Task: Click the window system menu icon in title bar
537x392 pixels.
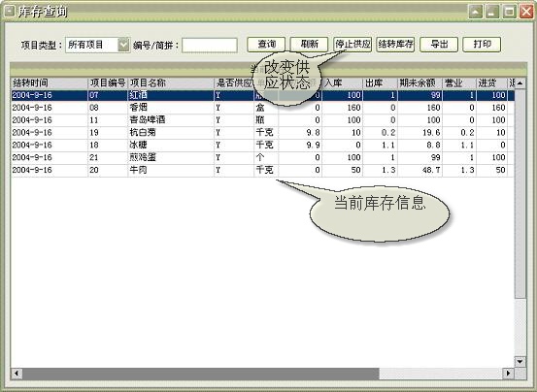Action: click(x=9, y=12)
